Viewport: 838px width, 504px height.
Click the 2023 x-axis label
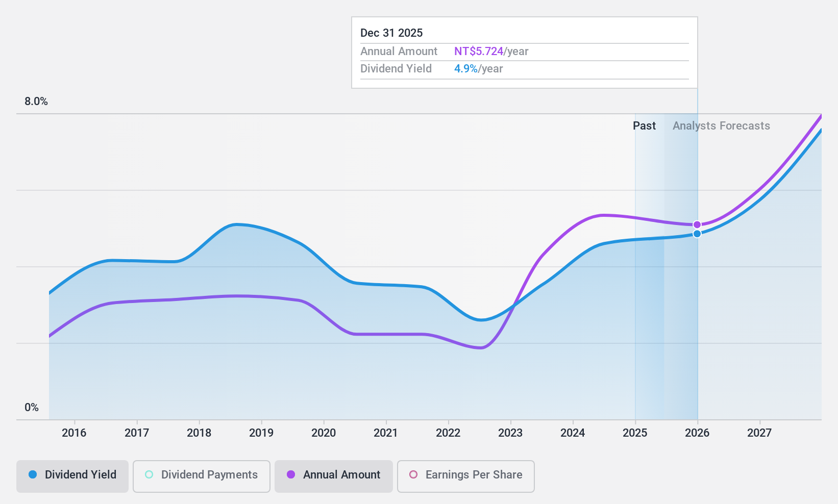tap(510, 433)
